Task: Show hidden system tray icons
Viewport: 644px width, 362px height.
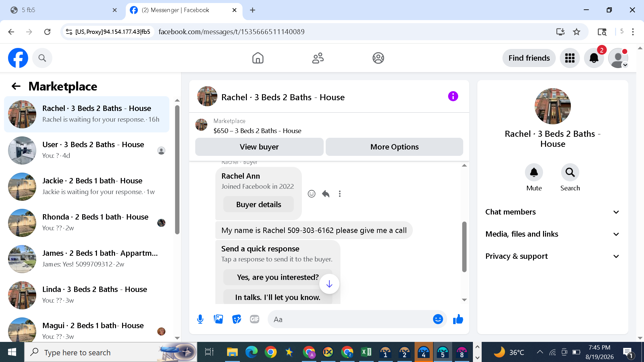Action: [540, 352]
